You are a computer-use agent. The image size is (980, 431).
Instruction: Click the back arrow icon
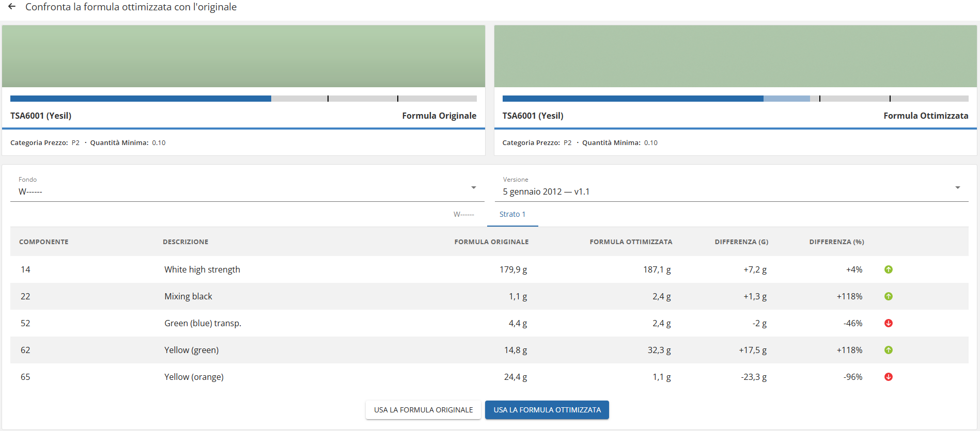[x=12, y=7]
